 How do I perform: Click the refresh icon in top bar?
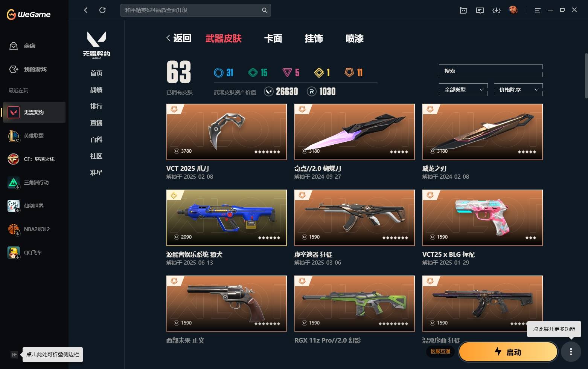click(x=102, y=10)
